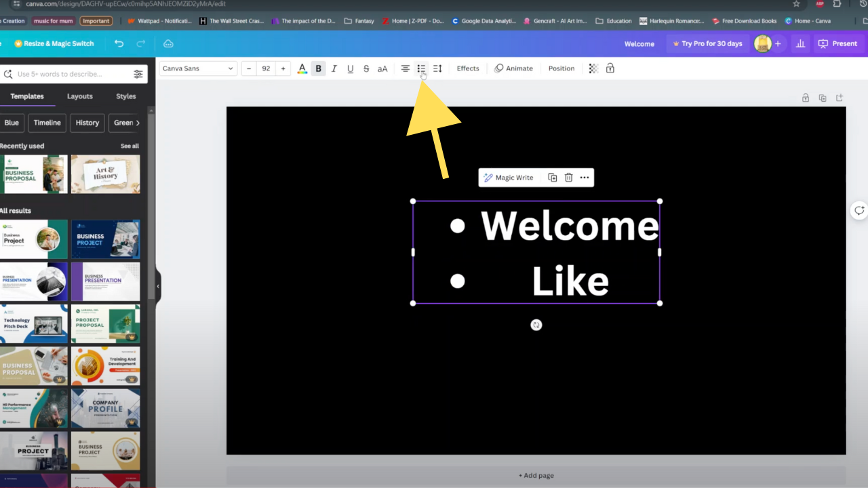Delete selected text box
Screen dimensions: 868x488
click(x=569, y=178)
